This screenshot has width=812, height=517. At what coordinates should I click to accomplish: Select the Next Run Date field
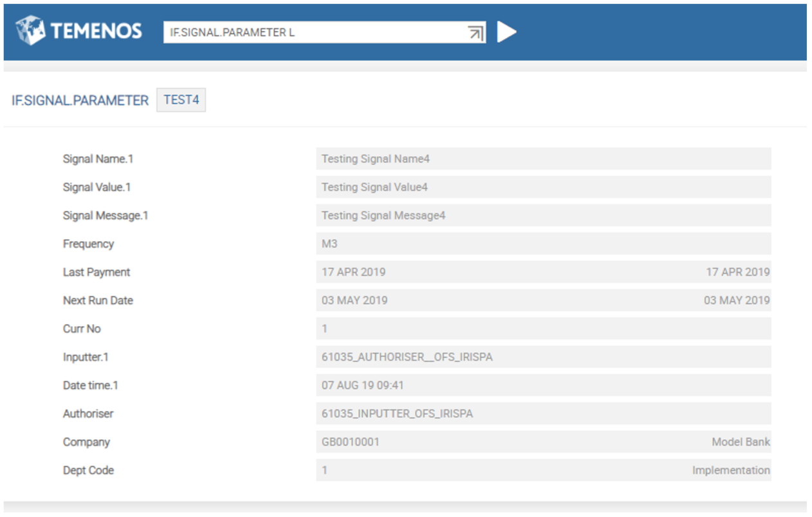pyautogui.click(x=543, y=300)
